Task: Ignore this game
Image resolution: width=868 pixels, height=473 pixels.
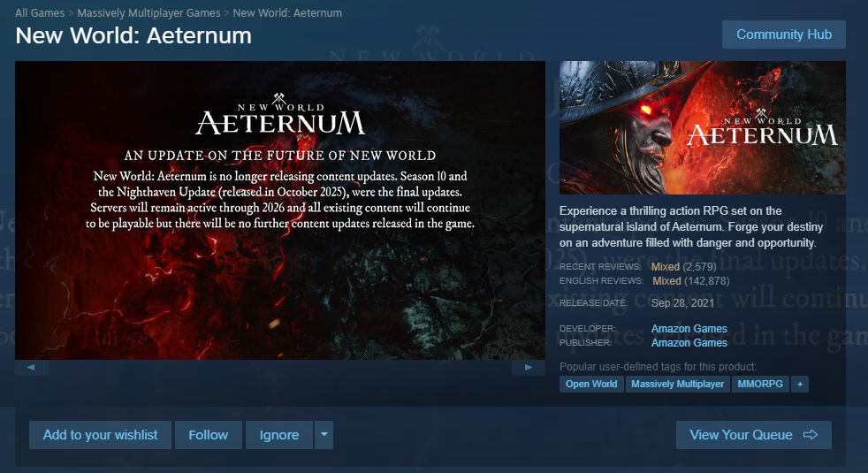Action: [x=279, y=435]
